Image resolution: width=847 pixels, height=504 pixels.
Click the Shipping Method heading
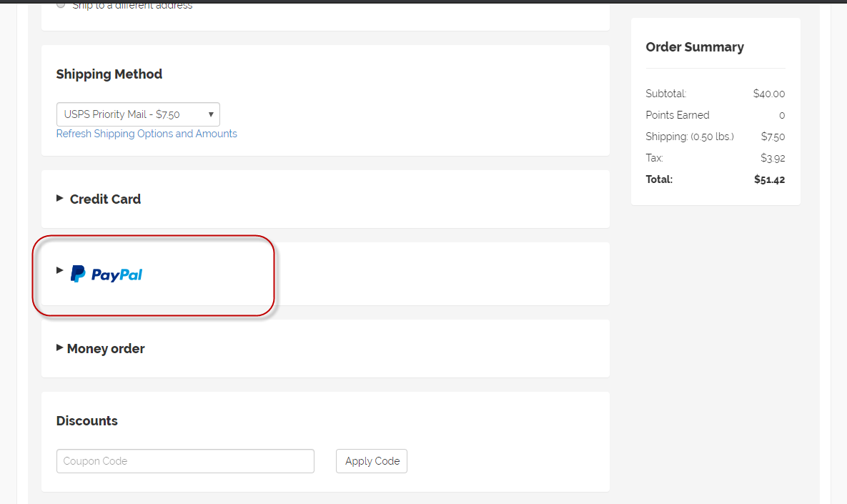click(x=109, y=74)
